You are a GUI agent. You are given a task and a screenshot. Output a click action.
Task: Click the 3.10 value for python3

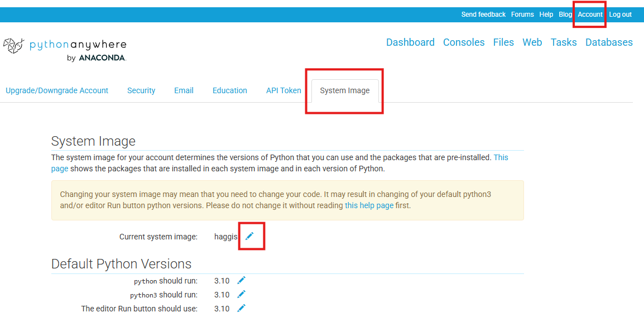[x=222, y=295]
